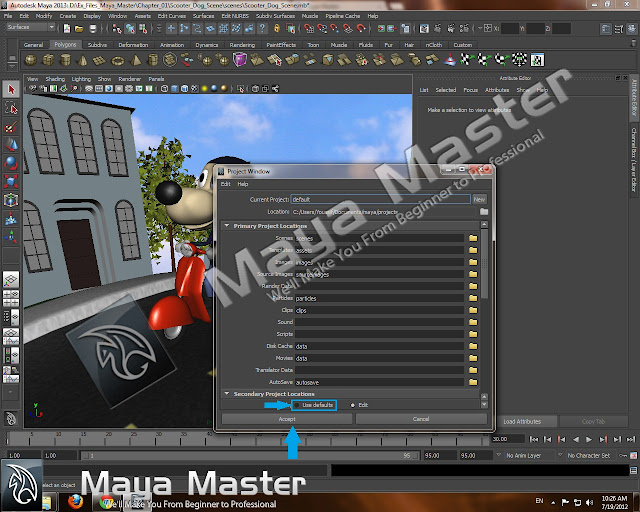Create a polygon cube from shelf
This screenshot has width=640, height=512.
pyautogui.click(x=49, y=60)
